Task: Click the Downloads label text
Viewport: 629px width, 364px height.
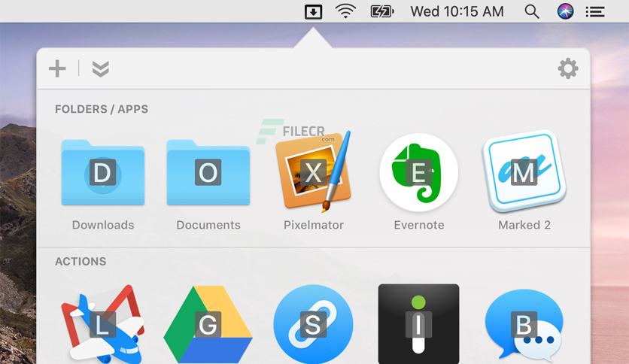Action: (103, 225)
